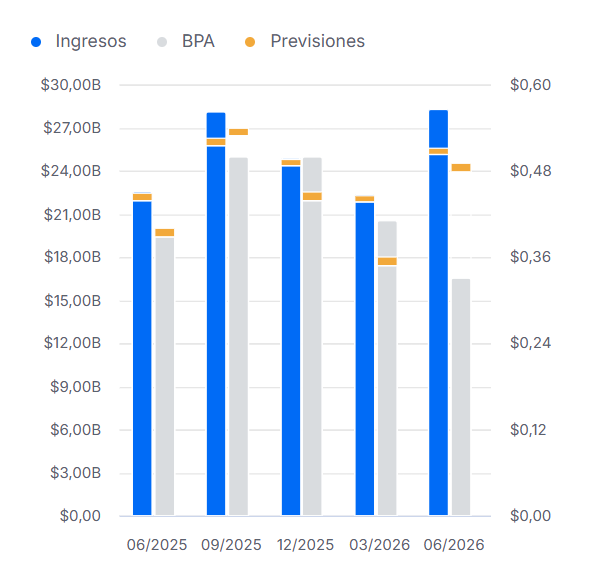Click the gray BPA legend dot
This screenshot has width=600, height=585.
[x=162, y=42]
